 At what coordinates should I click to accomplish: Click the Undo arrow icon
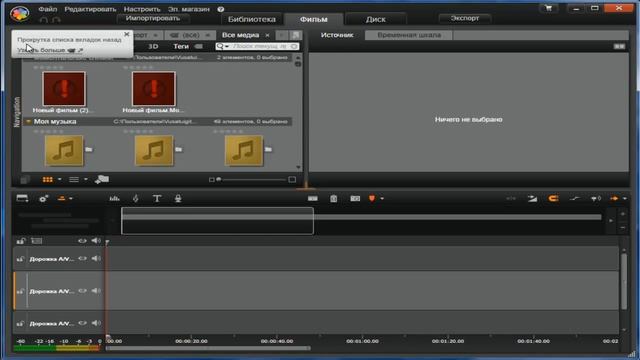[x=44, y=20]
